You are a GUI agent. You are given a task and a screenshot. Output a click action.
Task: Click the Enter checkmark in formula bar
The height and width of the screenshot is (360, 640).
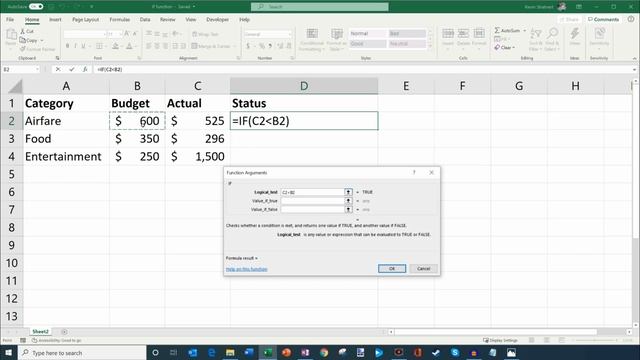pyautogui.click(x=71, y=69)
